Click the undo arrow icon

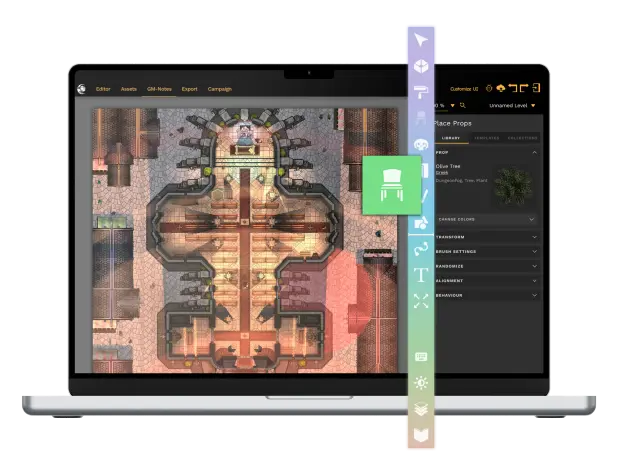tap(512, 88)
